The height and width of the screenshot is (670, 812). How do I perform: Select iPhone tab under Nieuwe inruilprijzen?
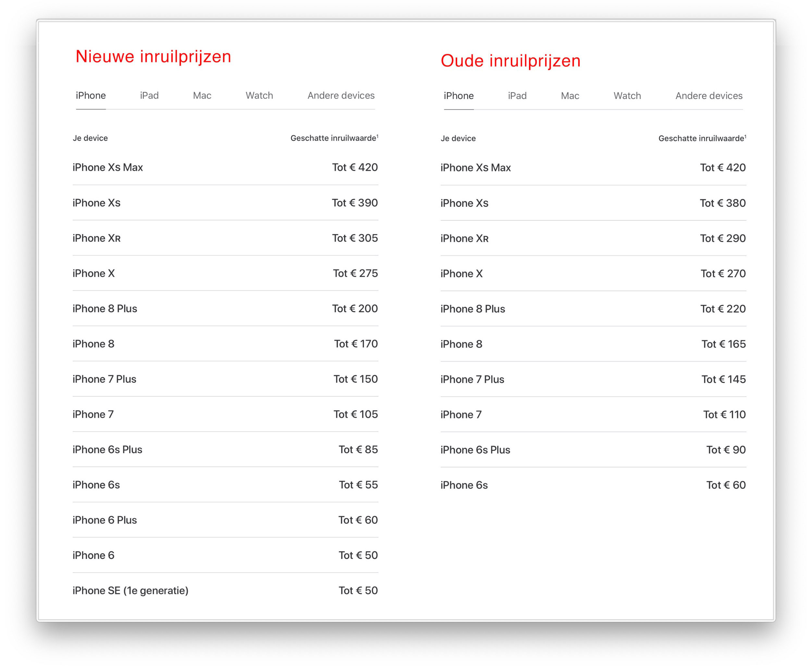[91, 95]
